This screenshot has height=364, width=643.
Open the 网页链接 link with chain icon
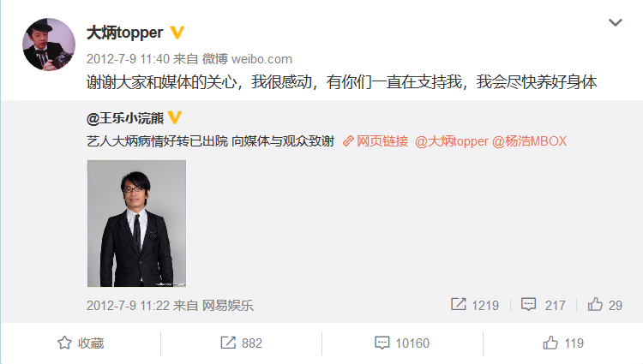point(376,141)
